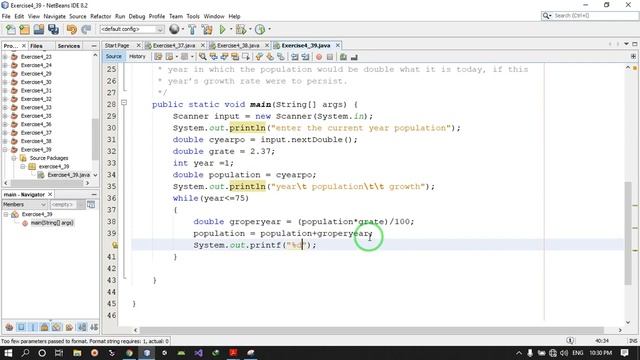Viewport: 640px width, 360px height.
Task: Click the Search input field at top right
Action: 595,16
